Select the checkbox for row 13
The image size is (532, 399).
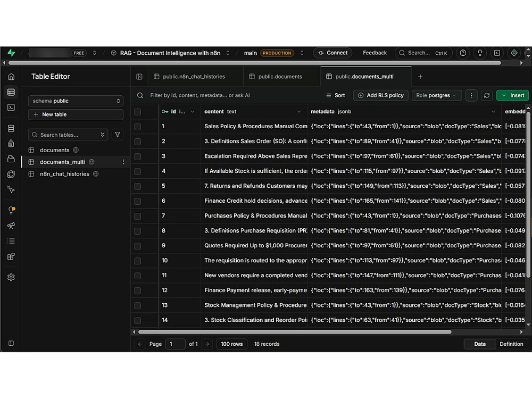[137, 306]
